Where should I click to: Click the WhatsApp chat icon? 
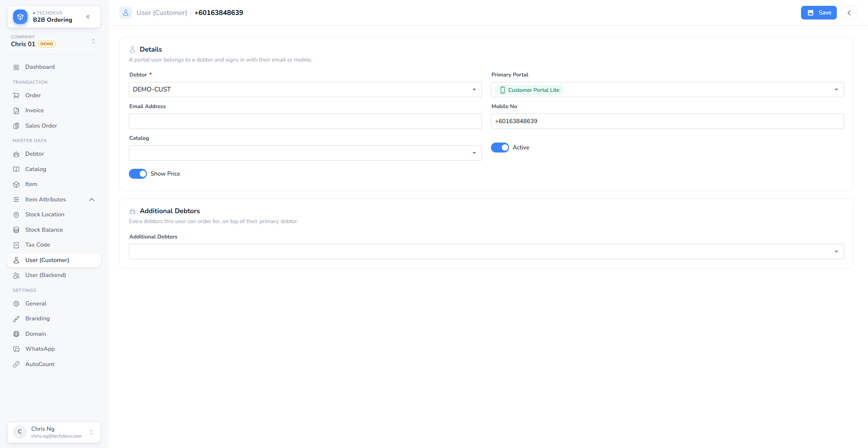coord(16,349)
